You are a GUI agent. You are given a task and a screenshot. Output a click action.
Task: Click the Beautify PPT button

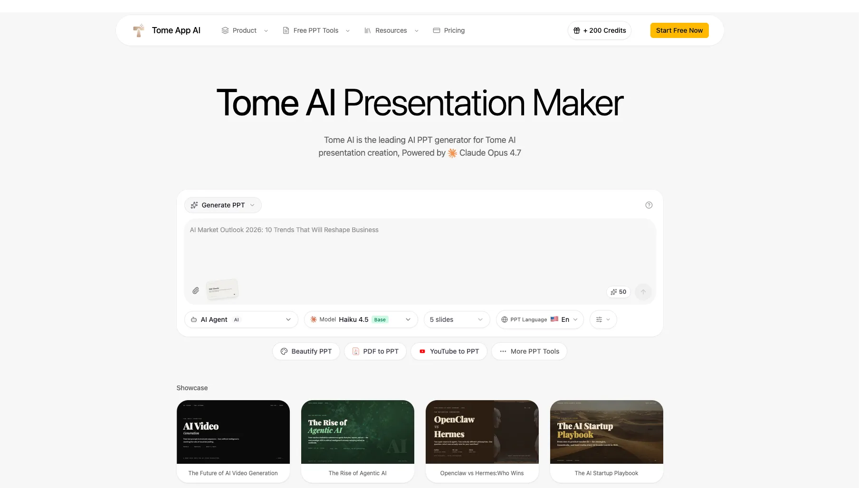306,351
